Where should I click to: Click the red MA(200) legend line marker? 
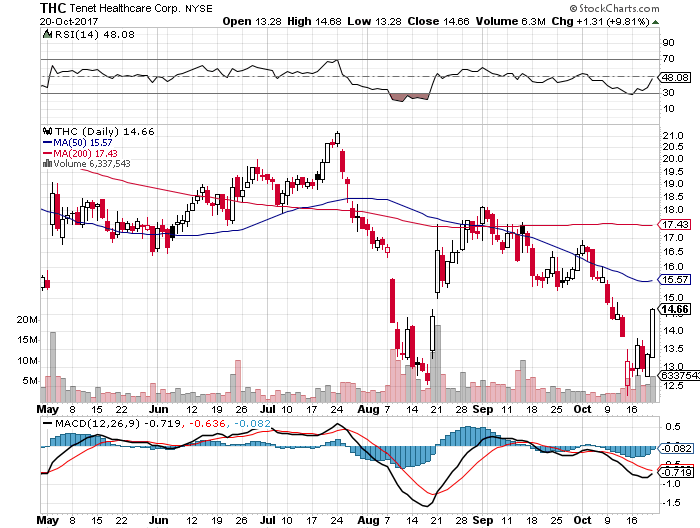46,153
